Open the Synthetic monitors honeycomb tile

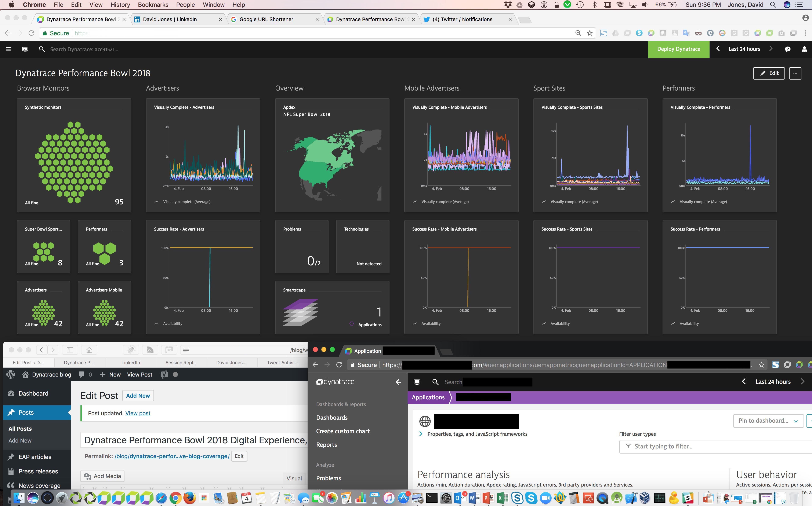74,155
